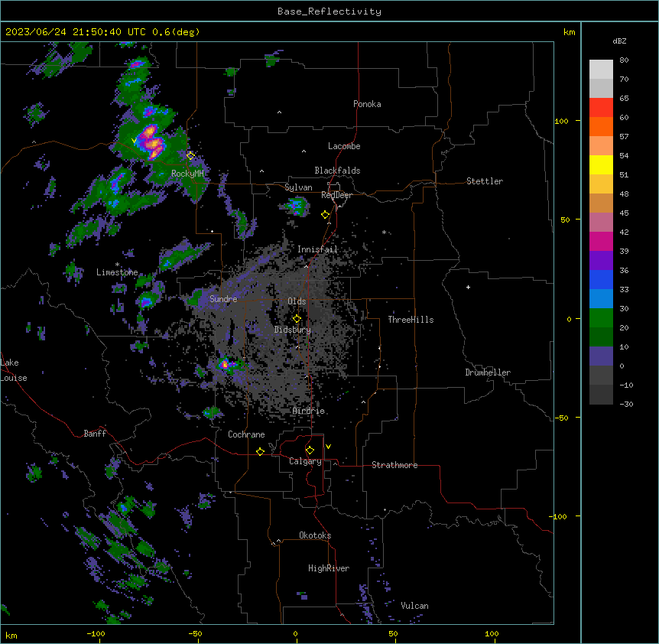The width and height of the screenshot is (659, 644).
Task: Select the Airdrie label
Action: [309, 411]
